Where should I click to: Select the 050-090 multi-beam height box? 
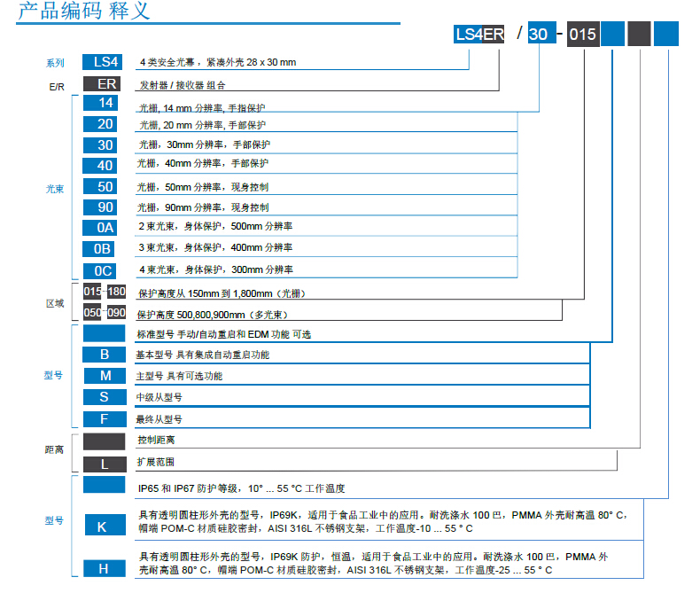[104, 312]
